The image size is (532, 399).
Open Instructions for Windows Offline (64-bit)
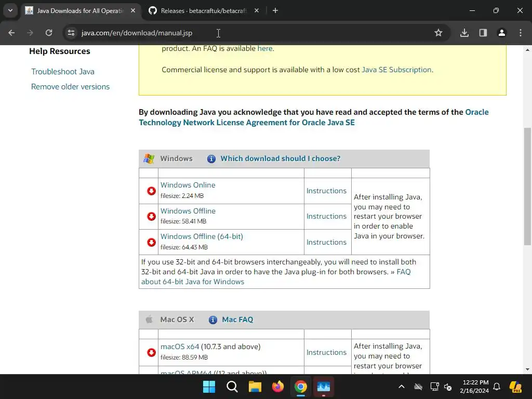click(326, 242)
